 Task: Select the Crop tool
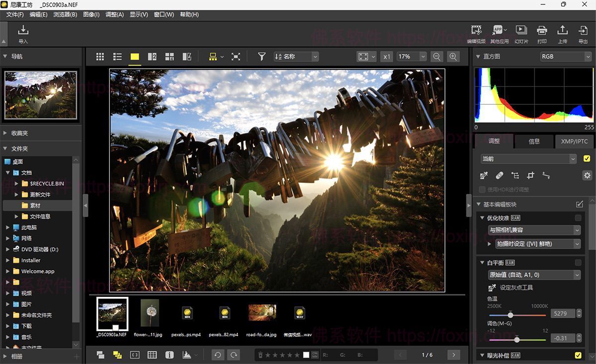[531, 175]
